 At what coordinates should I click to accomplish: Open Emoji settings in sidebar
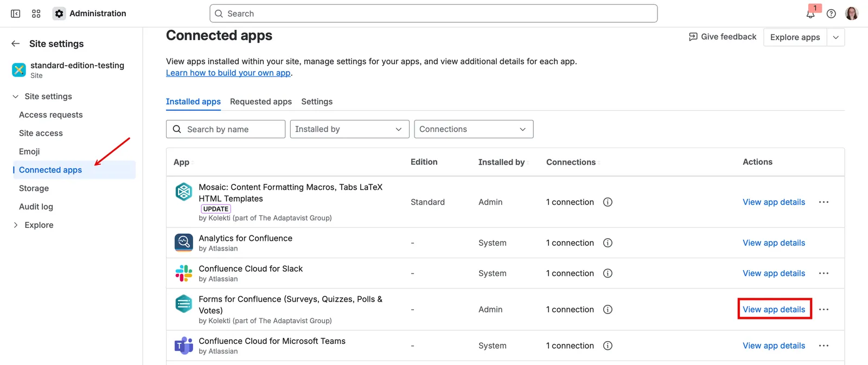29,151
